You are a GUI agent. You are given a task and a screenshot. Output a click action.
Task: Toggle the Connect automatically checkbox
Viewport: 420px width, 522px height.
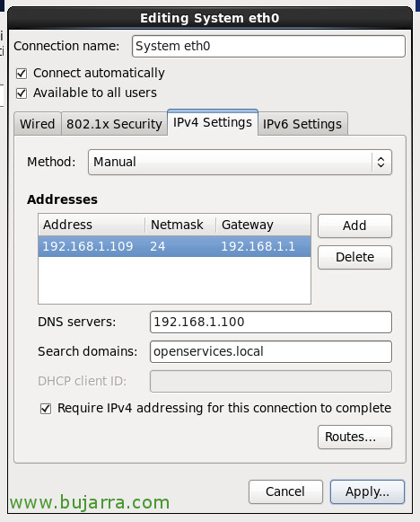(22, 74)
